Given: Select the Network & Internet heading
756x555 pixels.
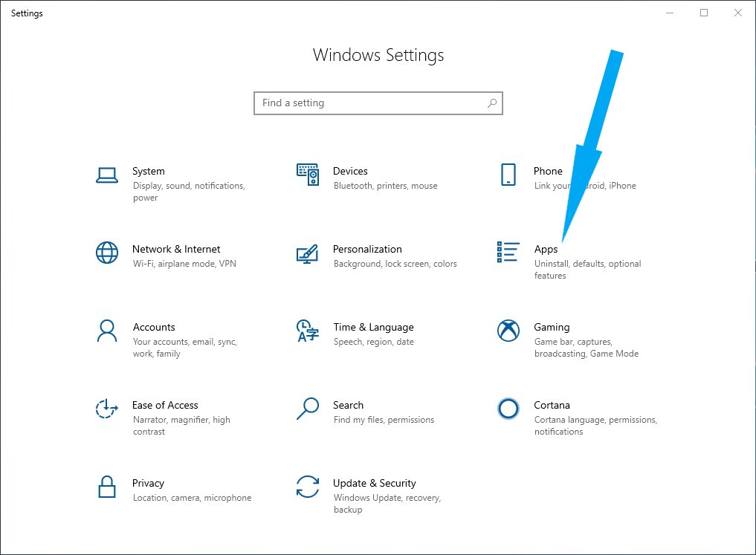Looking at the screenshot, I should [176, 249].
